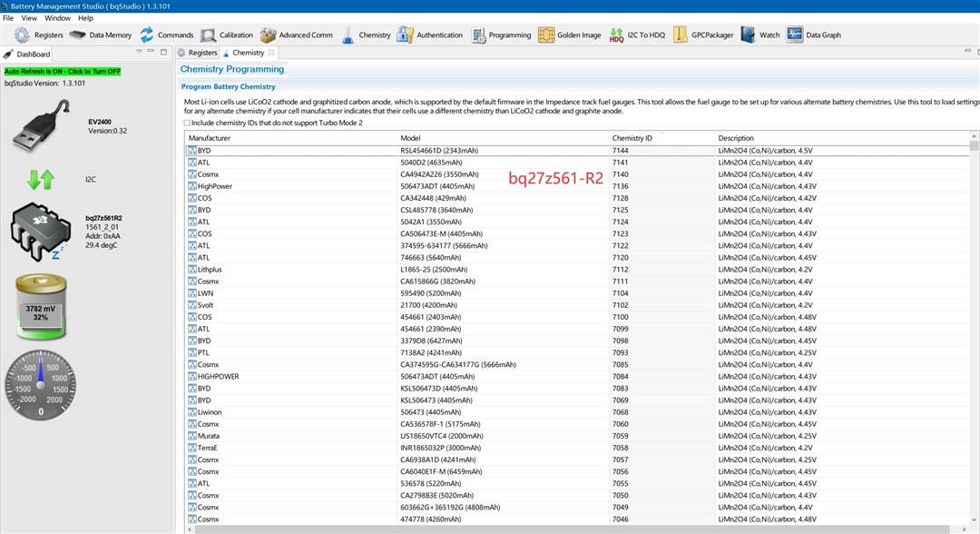Click the bq27z561R2 chip icon
The width and height of the screenshot is (980, 534).
[x=40, y=231]
